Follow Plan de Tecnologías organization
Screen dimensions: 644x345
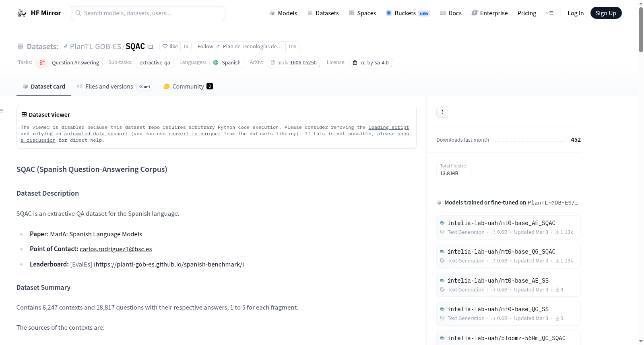click(240, 46)
